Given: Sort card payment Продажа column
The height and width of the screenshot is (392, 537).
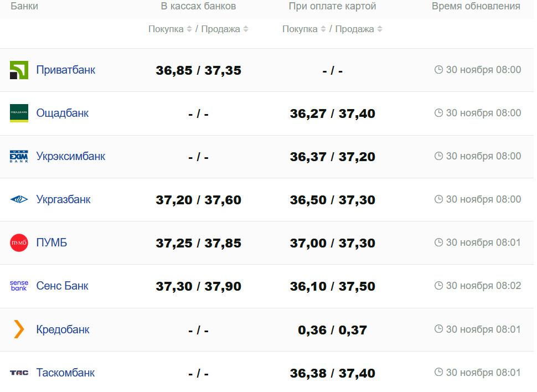Looking at the screenshot, I should coord(380,29).
